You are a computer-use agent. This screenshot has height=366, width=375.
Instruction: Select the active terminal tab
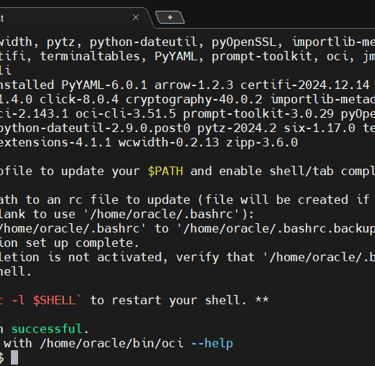[72, 17]
